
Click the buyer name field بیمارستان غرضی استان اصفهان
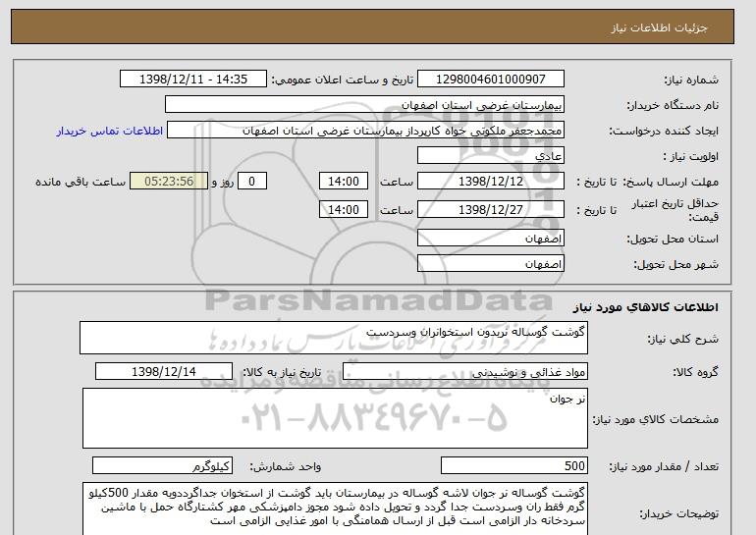pos(364,105)
